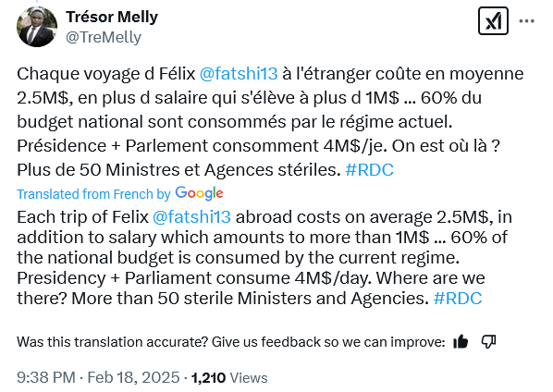Open @fatshi13 mention in English translation

tap(191, 216)
